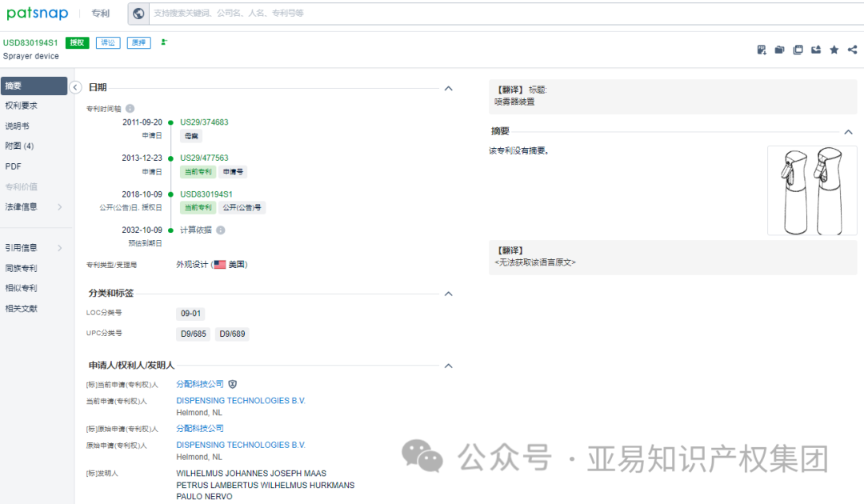Viewport: 864px width, 504px height.
Task: Open DISPENSING TECHNOLOGIES B.V. link
Action: pos(240,400)
